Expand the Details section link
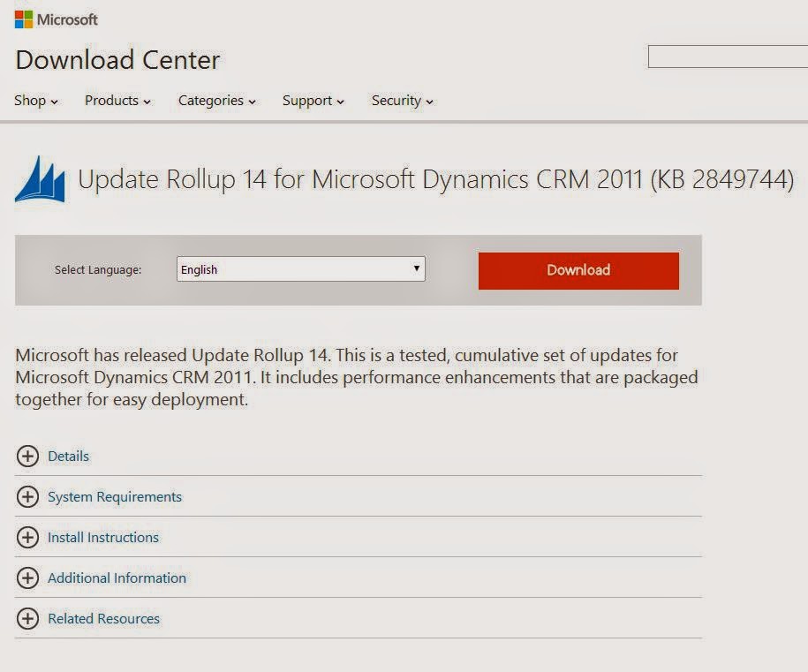 [69, 456]
